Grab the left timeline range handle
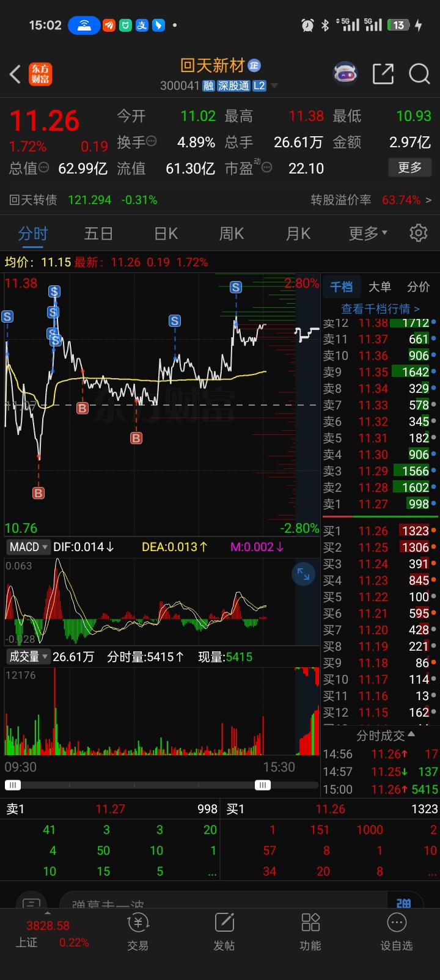The width and height of the screenshot is (440, 980). (12, 785)
